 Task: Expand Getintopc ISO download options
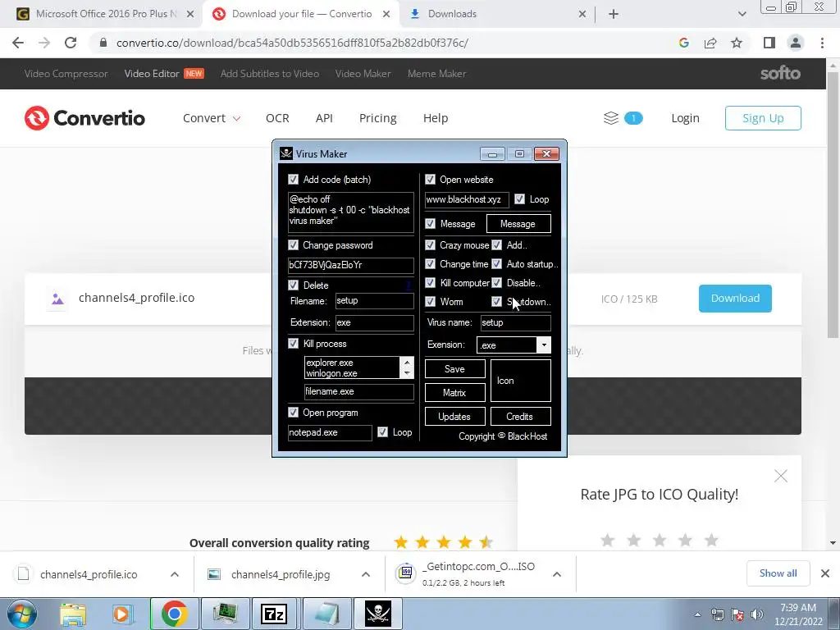[557, 574]
